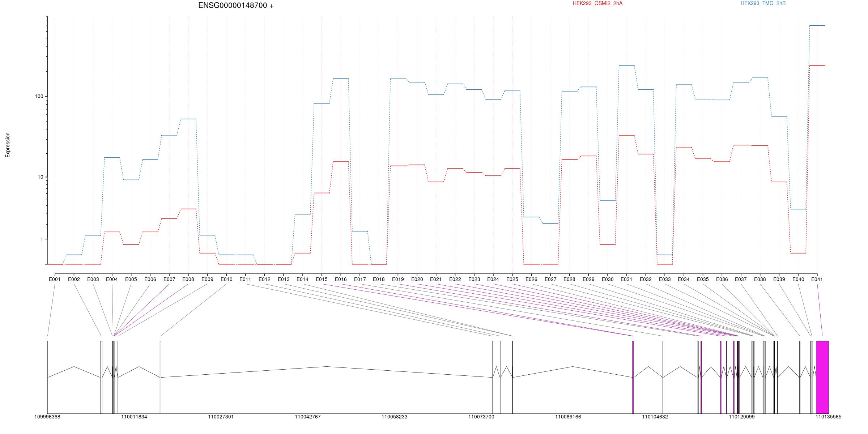Click exon label E027

pos(550,279)
